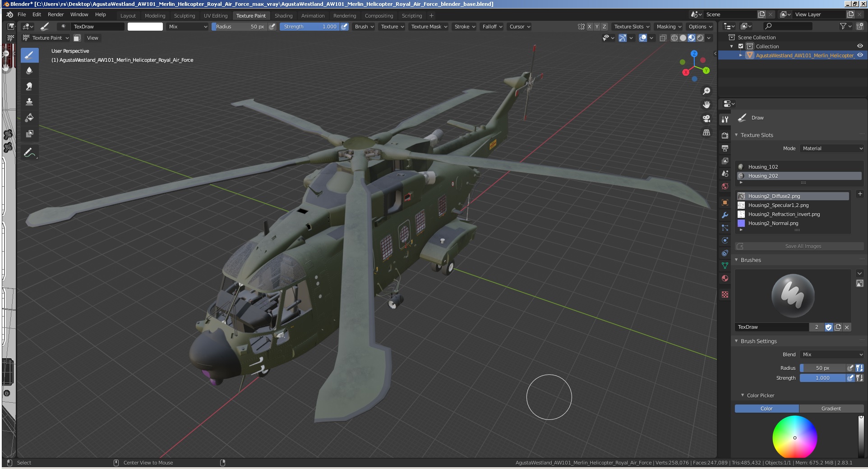The height and width of the screenshot is (469, 868).
Task: Click the Blender logo menu icon
Action: click(x=9, y=14)
